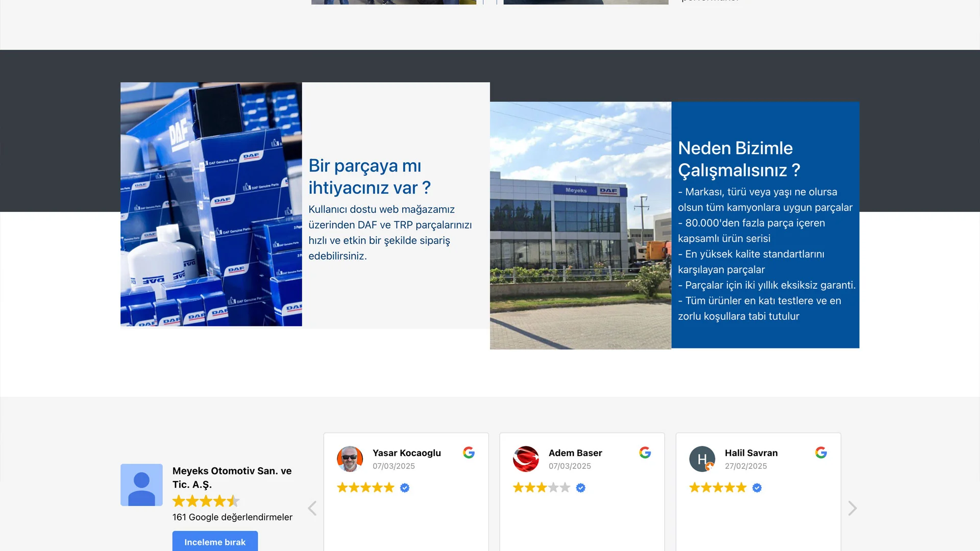
Task: Click verified badge on Yasar Kocaoglu review
Action: (x=405, y=488)
